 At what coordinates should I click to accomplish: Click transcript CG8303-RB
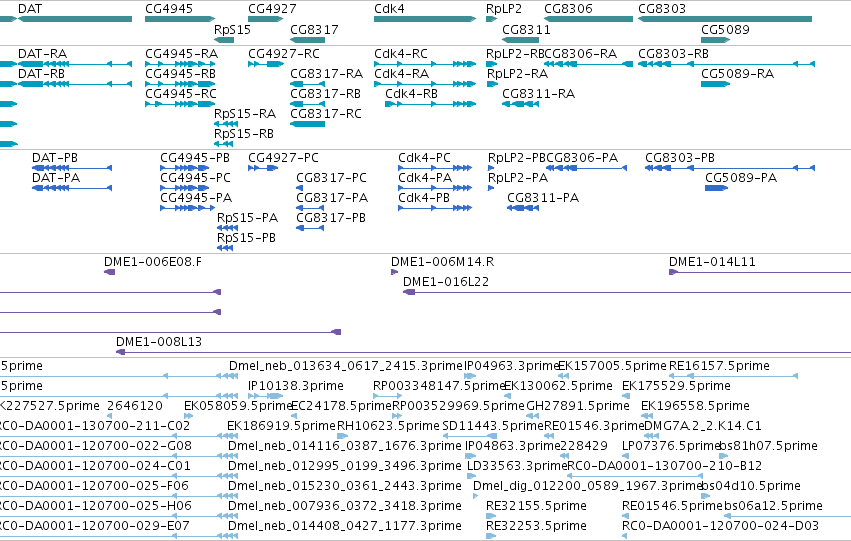[x=726, y=64]
